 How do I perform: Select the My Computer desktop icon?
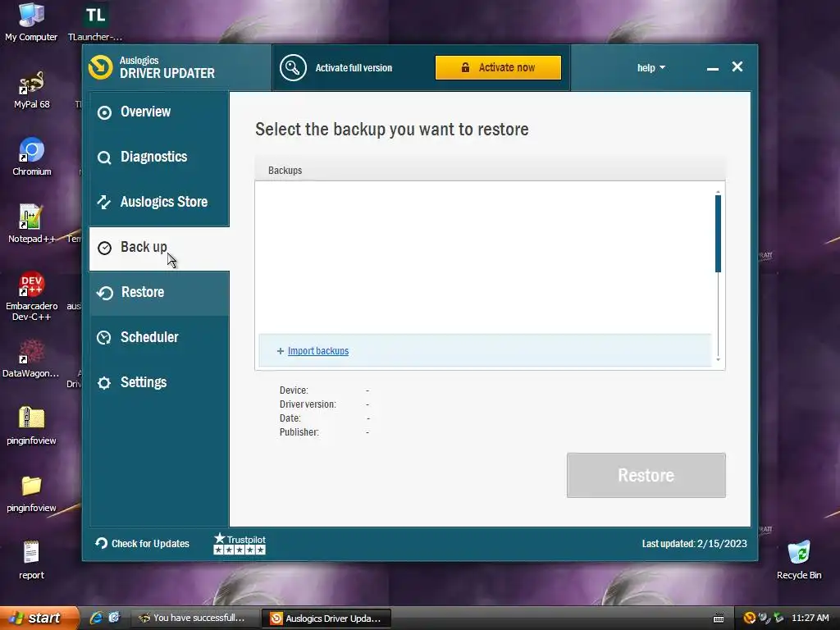tap(31, 22)
